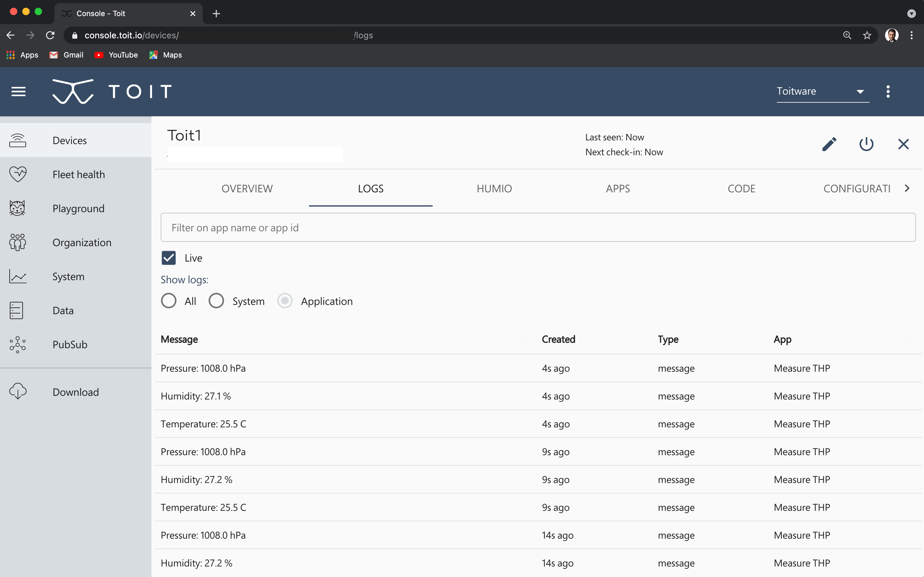Open PubSub from sidebar
924x577 pixels.
(75, 344)
